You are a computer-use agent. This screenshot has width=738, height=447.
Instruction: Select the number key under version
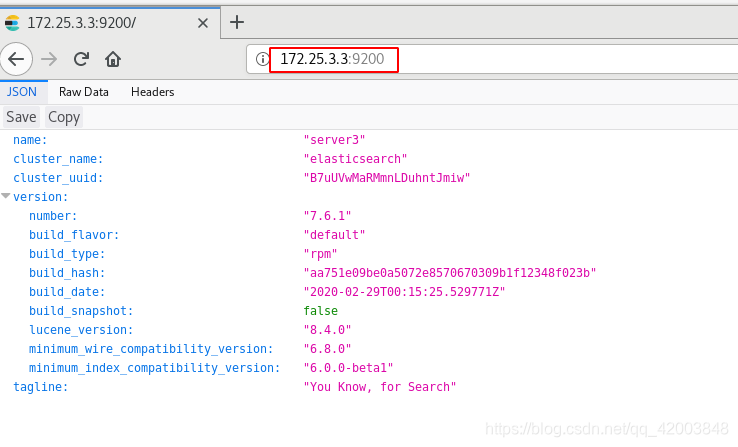click(53, 216)
